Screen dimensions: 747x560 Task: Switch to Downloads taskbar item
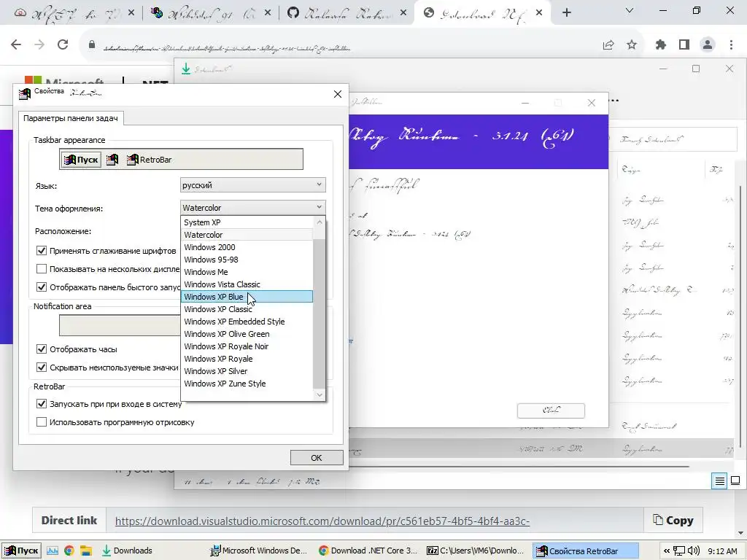(152, 551)
